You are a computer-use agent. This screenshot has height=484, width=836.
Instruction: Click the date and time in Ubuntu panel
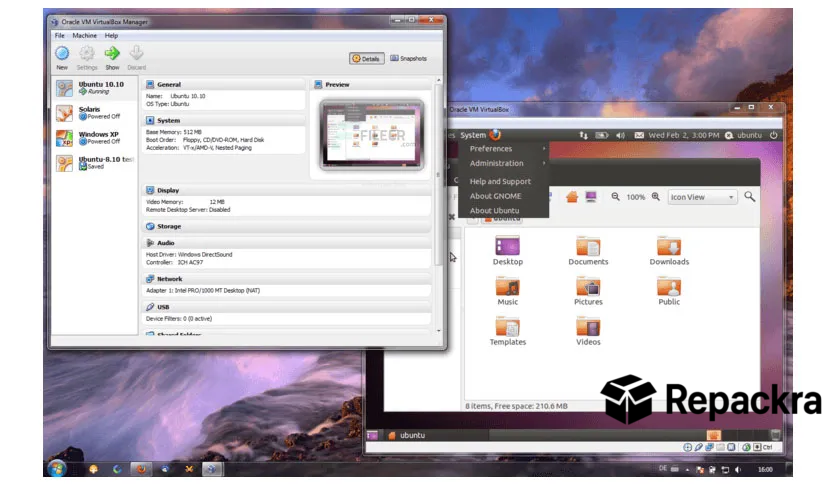(684, 135)
